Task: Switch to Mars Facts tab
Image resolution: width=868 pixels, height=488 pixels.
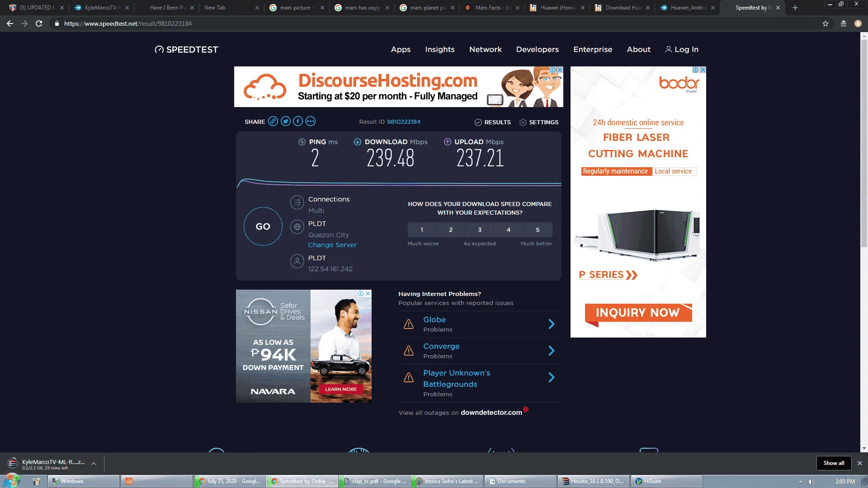Action: tap(492, 8)
